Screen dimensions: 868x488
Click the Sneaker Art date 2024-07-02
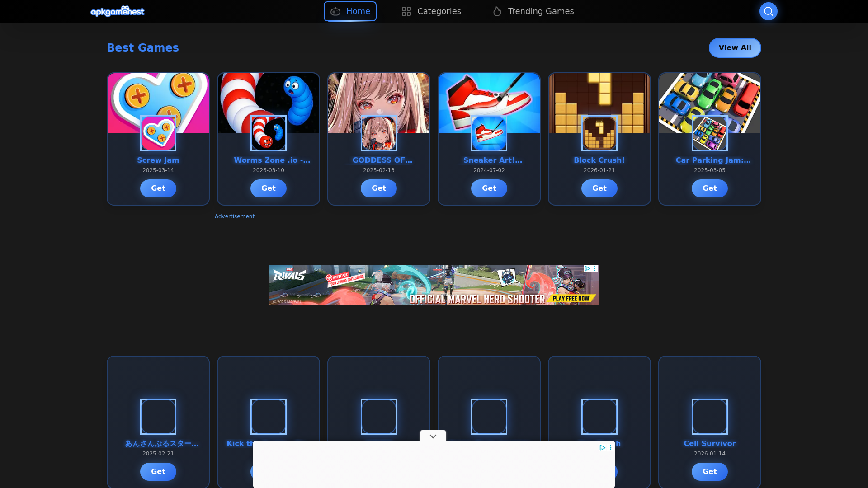click(489, 170)
